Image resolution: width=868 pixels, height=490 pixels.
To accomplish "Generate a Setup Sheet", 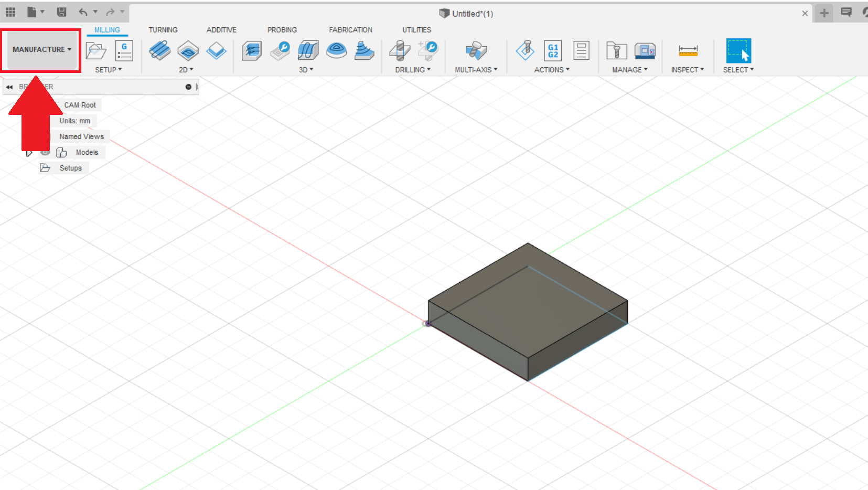I will pos(581,51).
